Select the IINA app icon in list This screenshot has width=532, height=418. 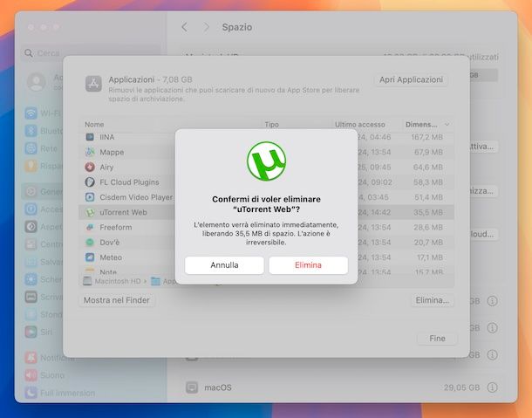[x=90, y=137]
